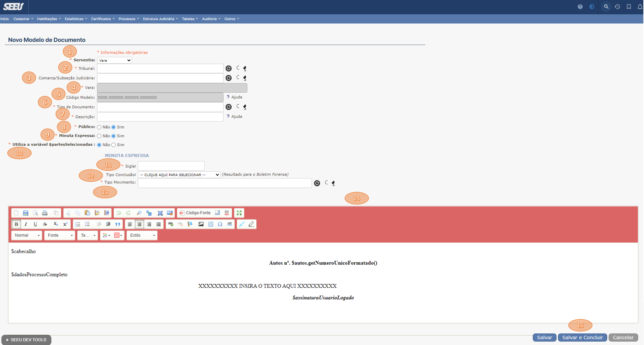Open the history clock icon in header
Viewport: 644px width, 345px height.
[x=617, y=7]
